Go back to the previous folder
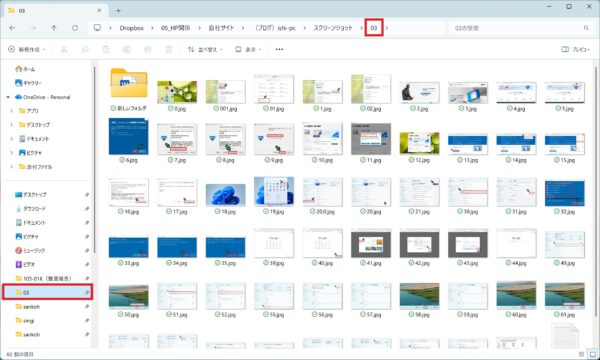600x360 pixels. click(12, 28)
